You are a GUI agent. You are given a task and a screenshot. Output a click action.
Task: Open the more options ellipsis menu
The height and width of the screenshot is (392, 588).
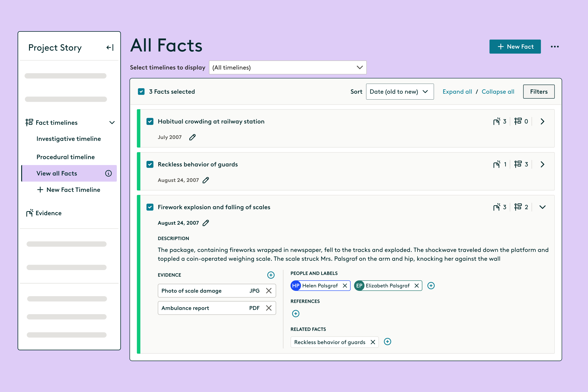[x=555, y=46]
